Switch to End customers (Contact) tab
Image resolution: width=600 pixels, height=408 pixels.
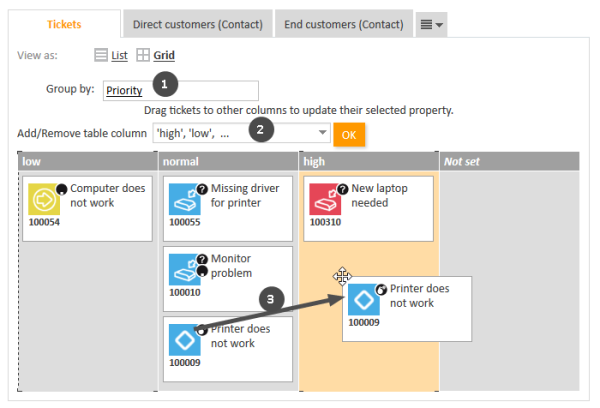click(x=343, y=22)
